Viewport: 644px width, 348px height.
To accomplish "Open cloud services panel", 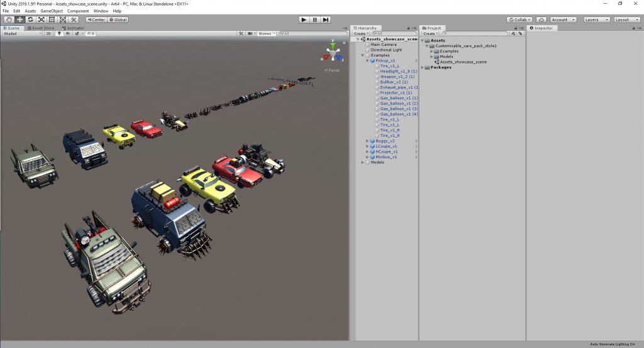I will coord(541,19).
